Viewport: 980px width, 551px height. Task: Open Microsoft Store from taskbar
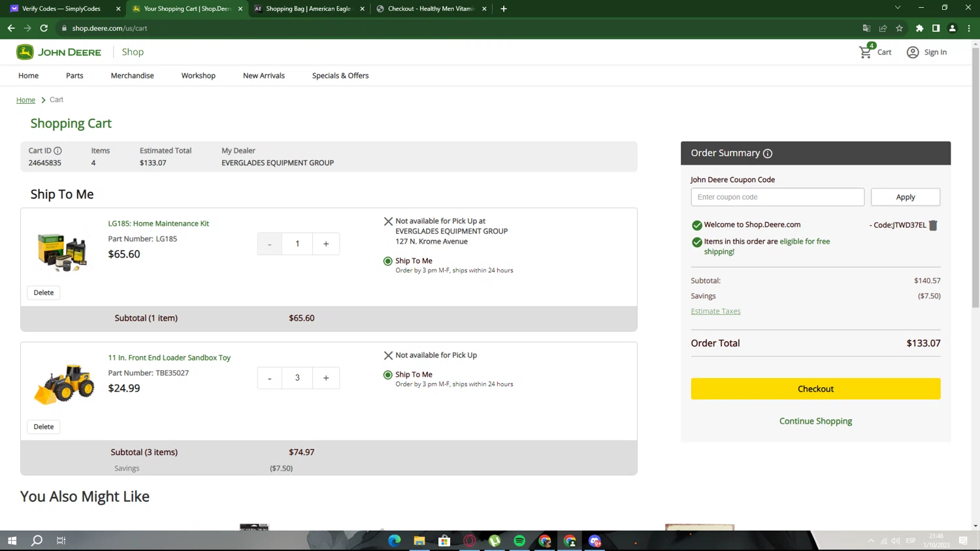[x=444, y=541]
